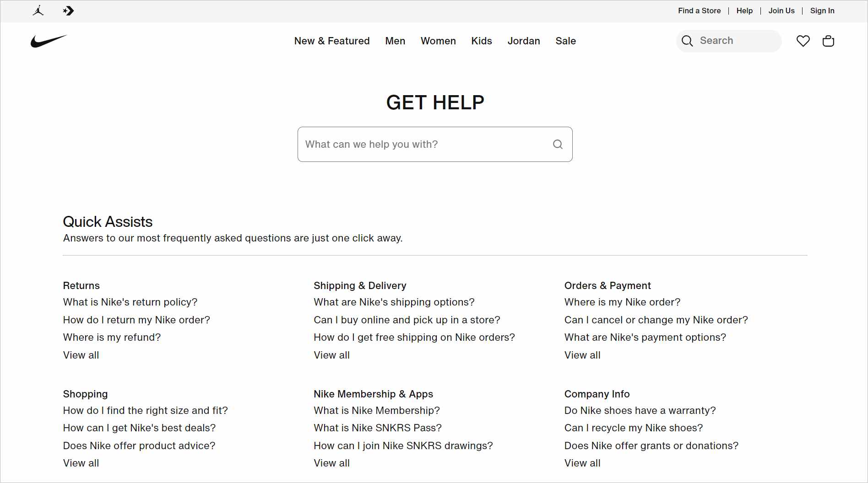Focus the 'What can we help you with?' field

pos(435,145)
